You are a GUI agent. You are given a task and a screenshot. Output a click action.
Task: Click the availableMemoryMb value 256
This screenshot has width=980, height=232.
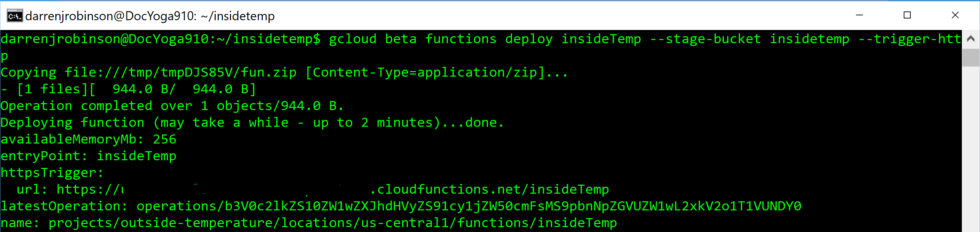coord(164,139)
